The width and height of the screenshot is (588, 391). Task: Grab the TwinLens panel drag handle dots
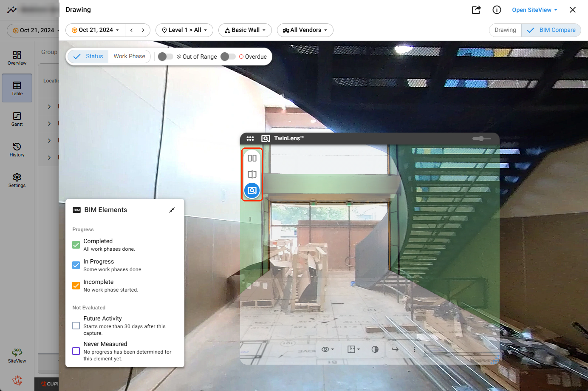point(250,139)
